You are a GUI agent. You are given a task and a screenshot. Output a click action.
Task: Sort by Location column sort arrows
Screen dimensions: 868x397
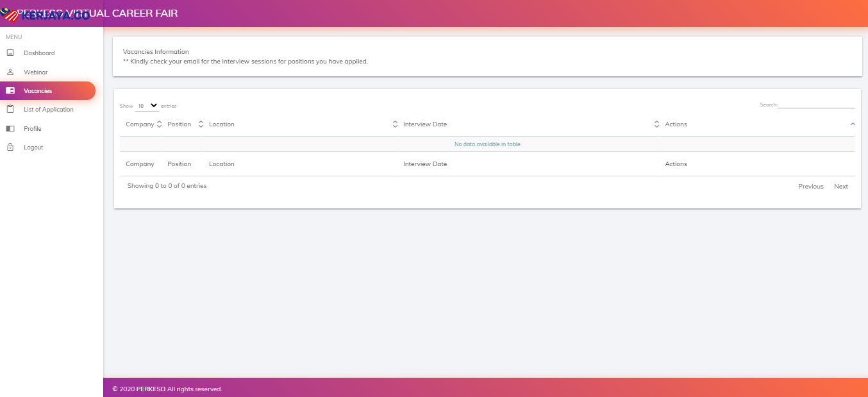tap(395, 124)
